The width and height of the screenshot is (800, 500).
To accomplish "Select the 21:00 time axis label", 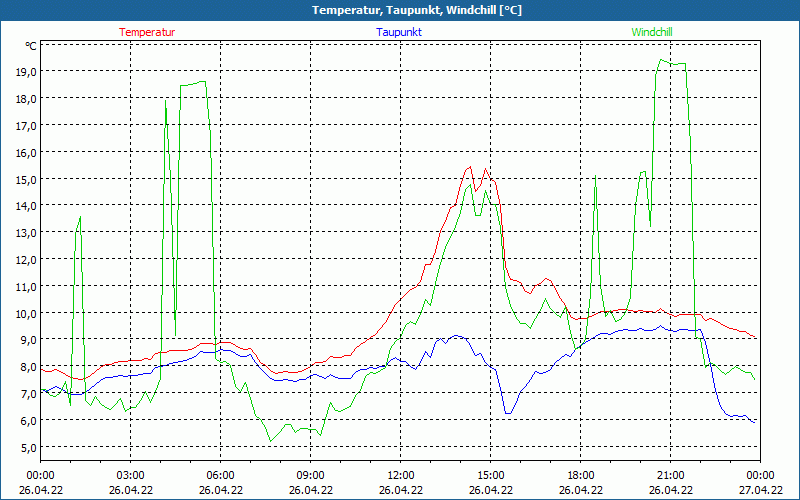I will point(670,475).
